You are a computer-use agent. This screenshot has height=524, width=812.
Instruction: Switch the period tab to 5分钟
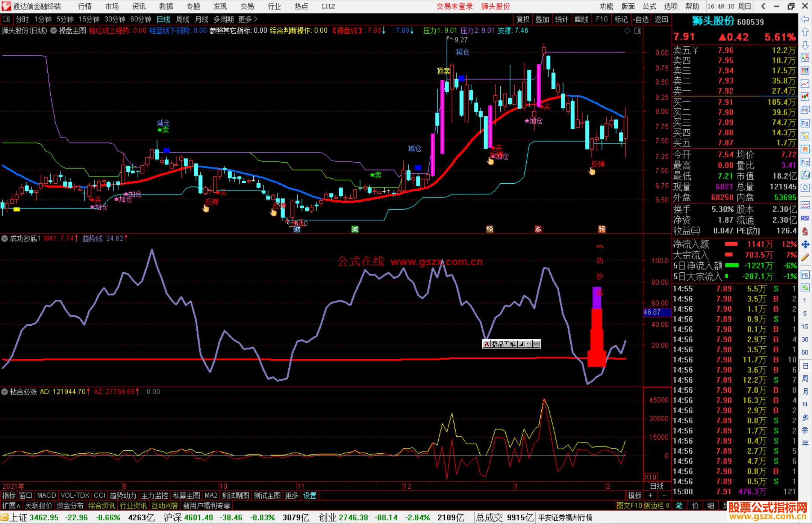(x=65, y=19)
